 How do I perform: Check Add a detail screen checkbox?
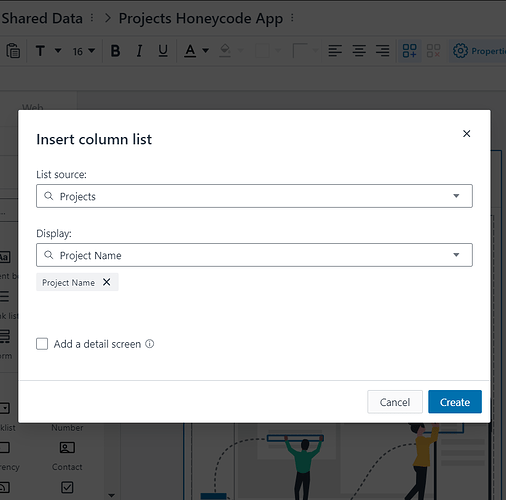coord(42,344)
